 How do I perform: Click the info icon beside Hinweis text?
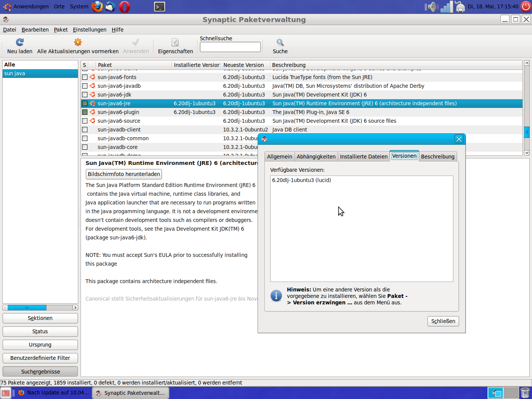tap(276, 296)
